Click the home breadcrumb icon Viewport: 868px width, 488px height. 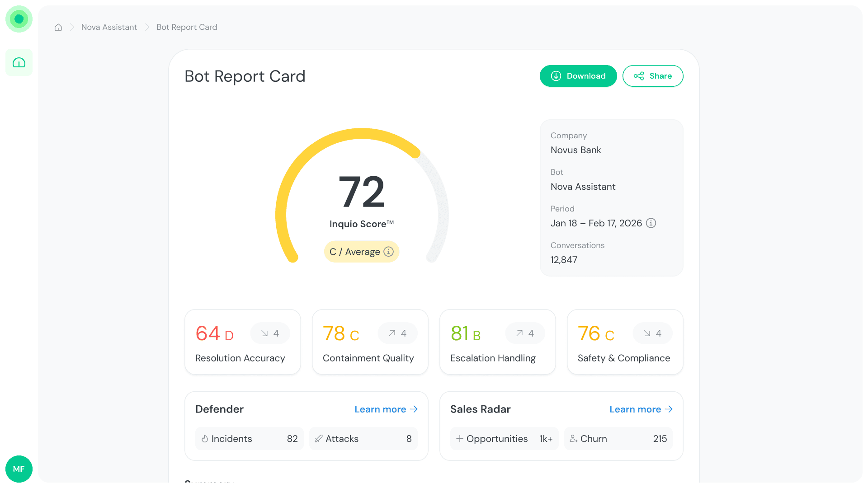click(58, 27)
